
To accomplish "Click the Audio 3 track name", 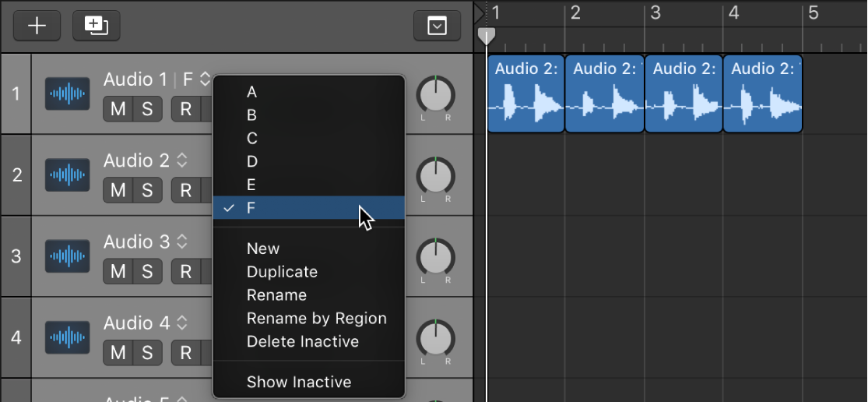I will 137,242.
